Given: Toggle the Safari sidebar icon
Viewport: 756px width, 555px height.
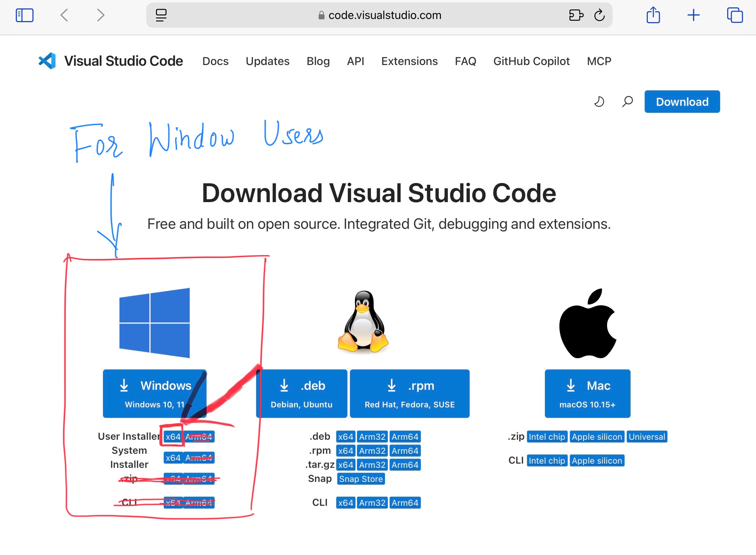Looking at the screenshot, I should point(25,15).
